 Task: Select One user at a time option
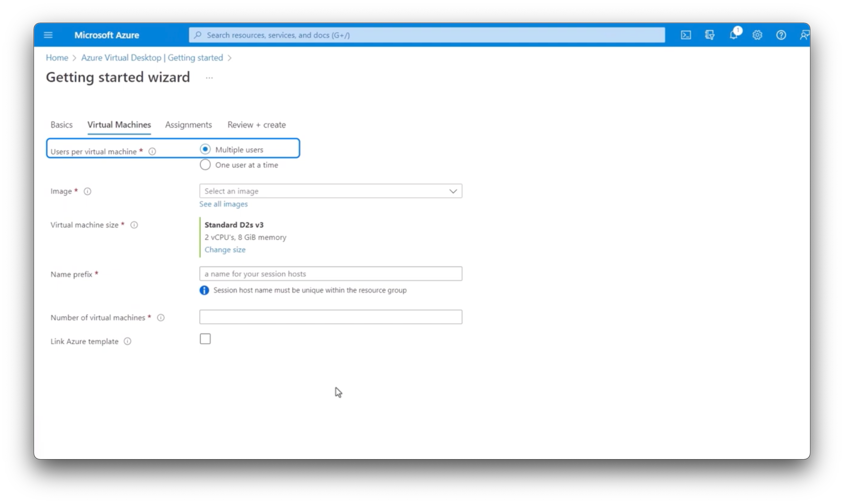click(205, 165)
